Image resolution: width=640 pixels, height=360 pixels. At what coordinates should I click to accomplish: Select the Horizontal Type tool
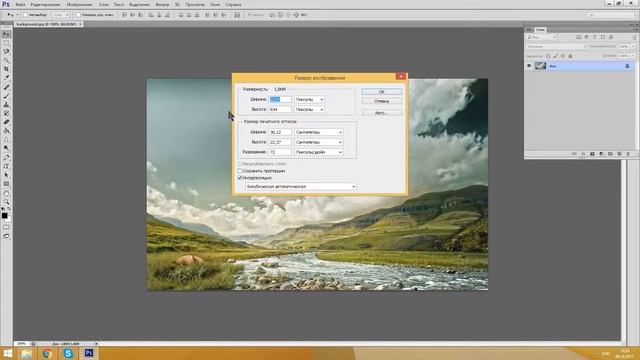pos(6,166)
